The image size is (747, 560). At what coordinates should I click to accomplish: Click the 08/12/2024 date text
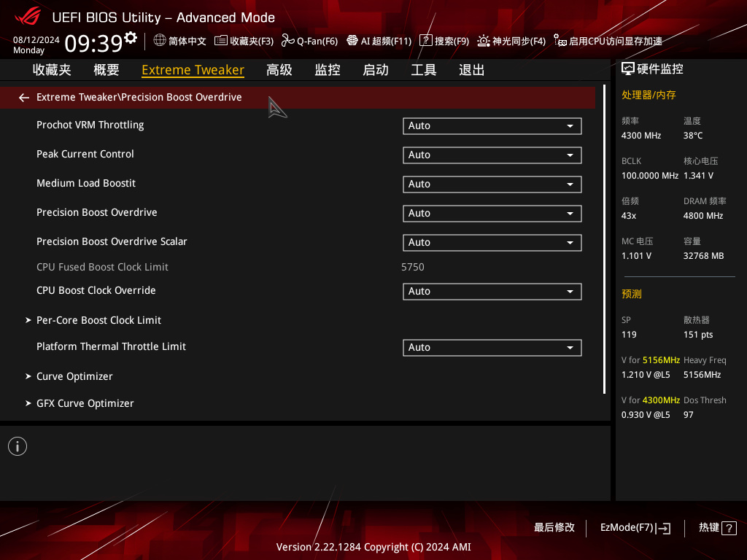tap(36, 40)
